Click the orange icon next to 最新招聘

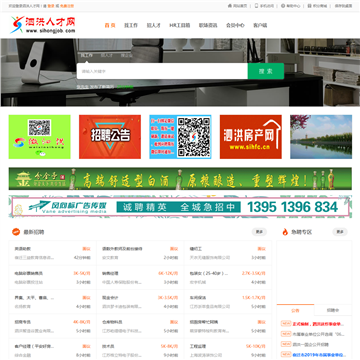16,232
